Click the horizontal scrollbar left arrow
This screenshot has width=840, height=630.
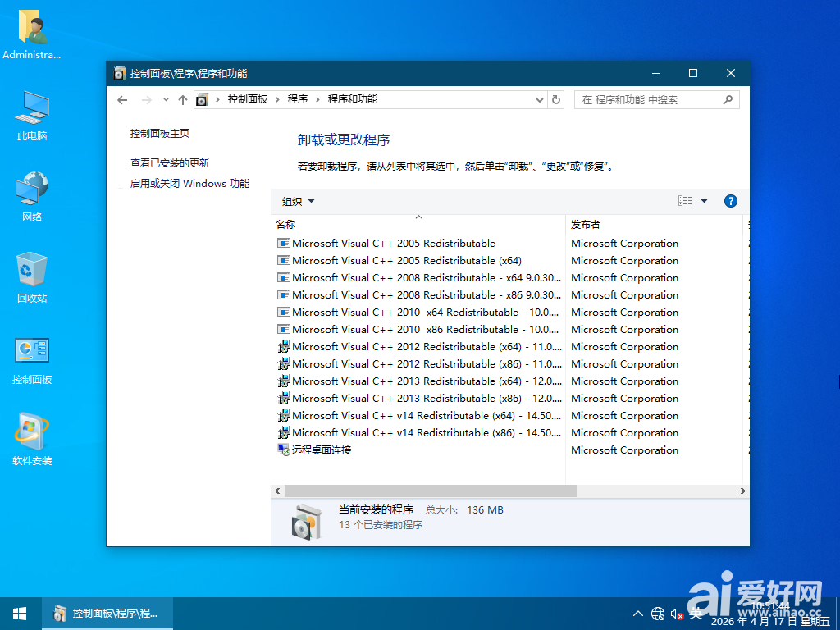(277, 491)
